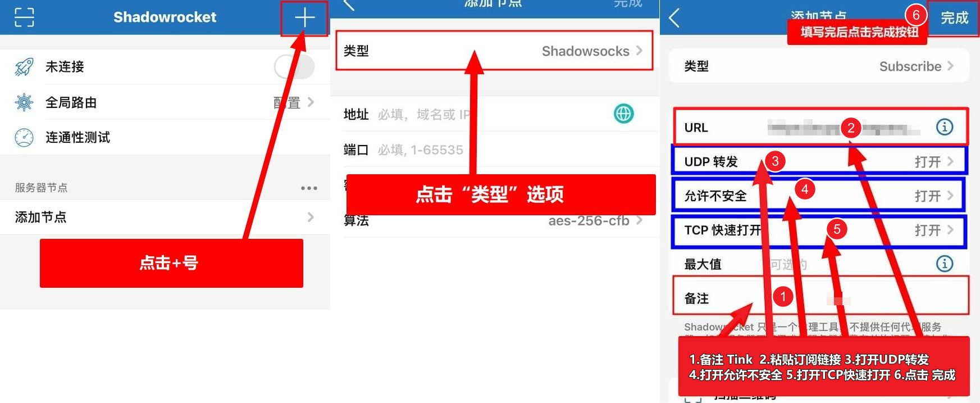Tap the QR scan icon in Shadowrocket header
Screen dimensions: 980x403
click(x=24, y=17)
